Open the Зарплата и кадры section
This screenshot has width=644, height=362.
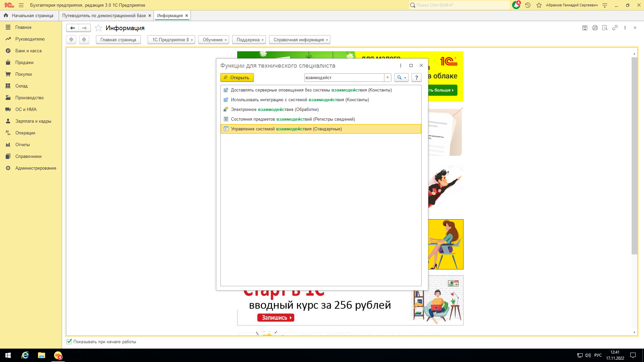tap(31, 121)
